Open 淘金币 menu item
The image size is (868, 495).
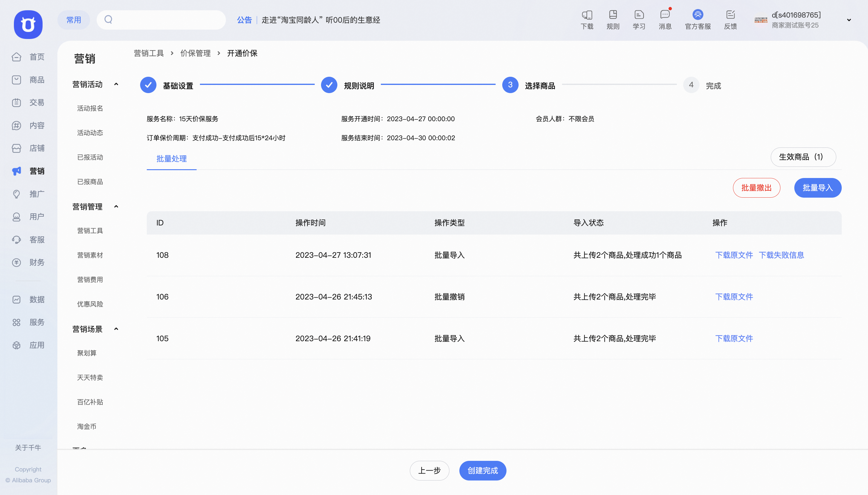tap(87, 427)
